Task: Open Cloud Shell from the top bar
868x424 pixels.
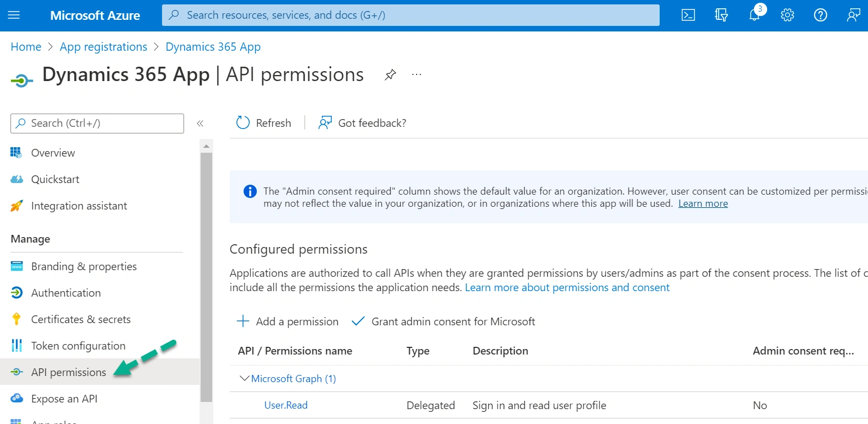Action: (688, 15)
